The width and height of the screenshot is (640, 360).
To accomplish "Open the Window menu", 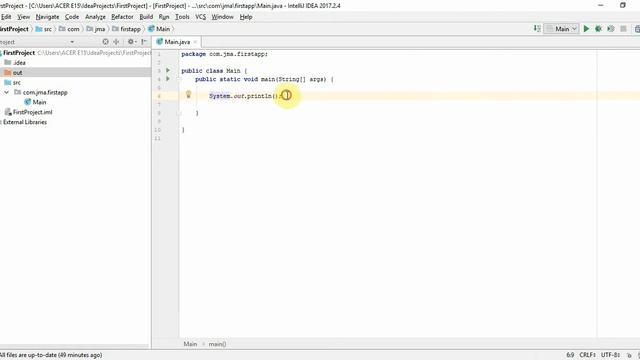I will (222, 17).
